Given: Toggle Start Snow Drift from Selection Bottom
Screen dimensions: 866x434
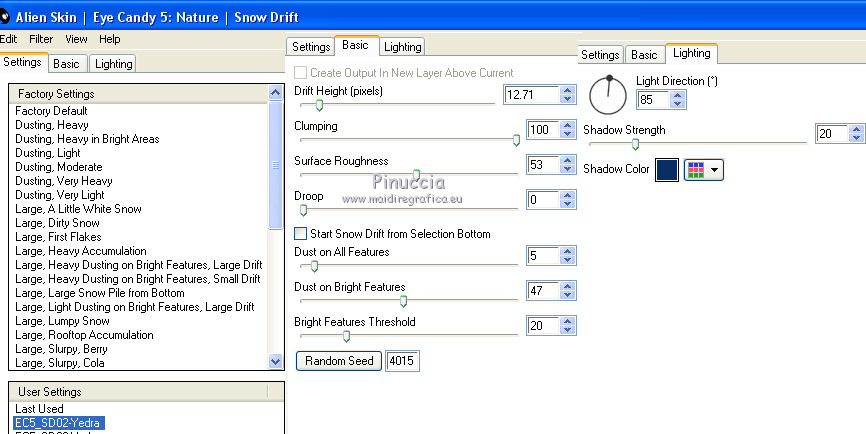Looking at the screenshot, I should point(300,234).
